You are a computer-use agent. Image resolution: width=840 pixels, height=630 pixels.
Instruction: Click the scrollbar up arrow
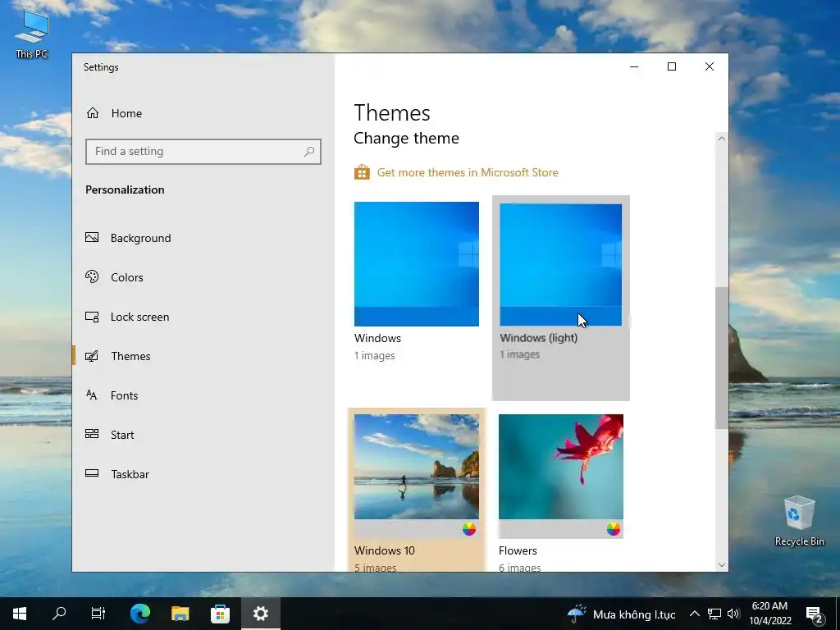722,139
